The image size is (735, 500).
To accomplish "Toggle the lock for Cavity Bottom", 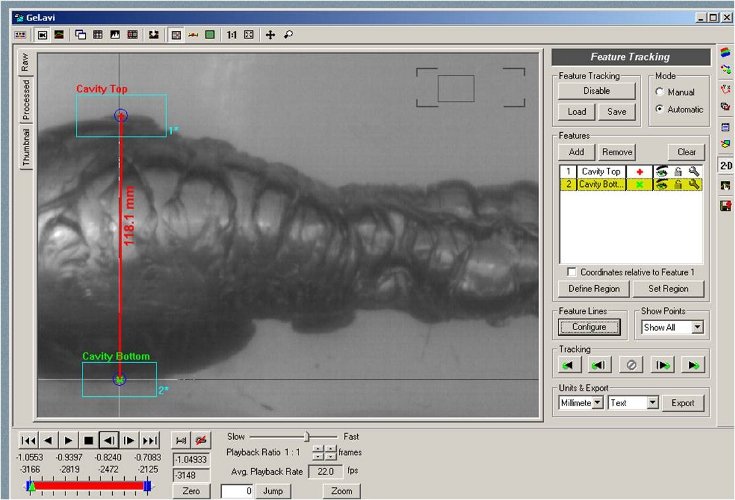I will [678, 185].
